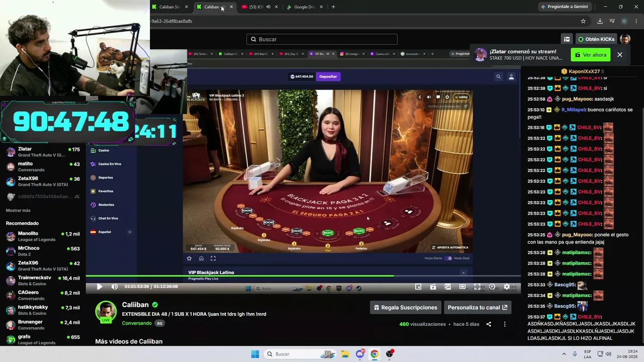This screenshot has width=644, height=362.
Task: Open Zlatar's channel in the sidebar
Action: click(x=43, y=152)
